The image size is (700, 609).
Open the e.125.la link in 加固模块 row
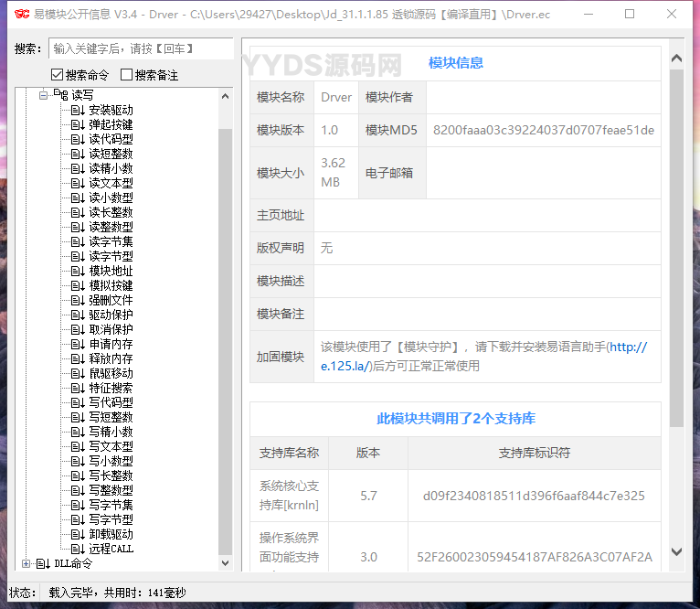click(x=628, y=347)
